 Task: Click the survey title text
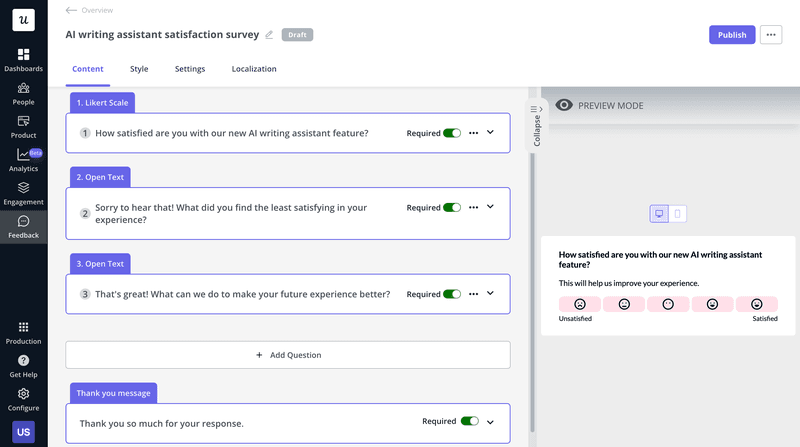pyautogui.click(x=162, y=35)
